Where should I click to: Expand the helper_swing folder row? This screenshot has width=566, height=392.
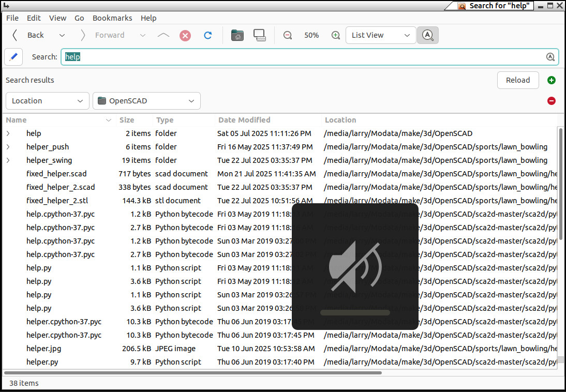(x=8, y=160)
